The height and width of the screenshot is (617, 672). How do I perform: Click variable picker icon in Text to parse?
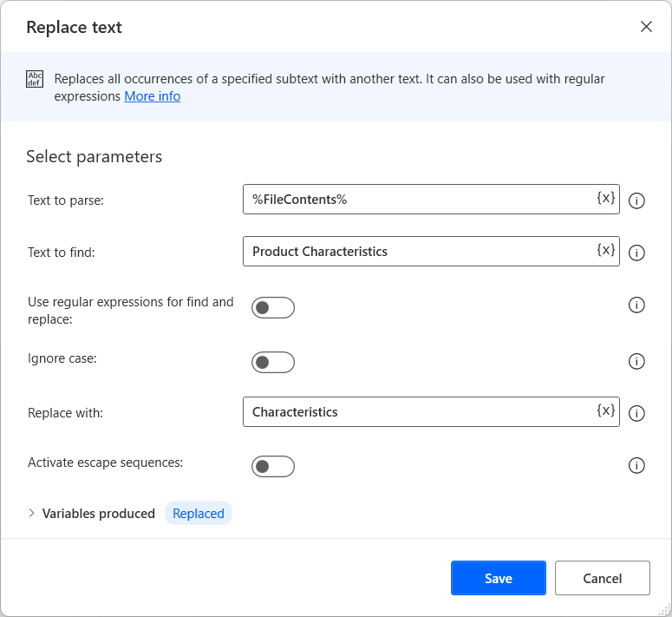coord(605,198)
